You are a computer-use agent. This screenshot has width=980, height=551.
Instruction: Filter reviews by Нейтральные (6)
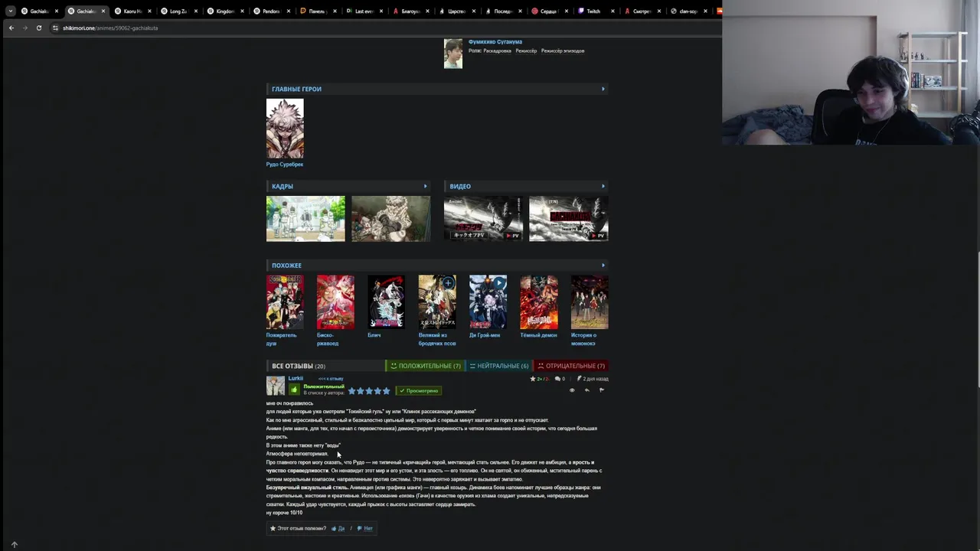coord(499,366)
